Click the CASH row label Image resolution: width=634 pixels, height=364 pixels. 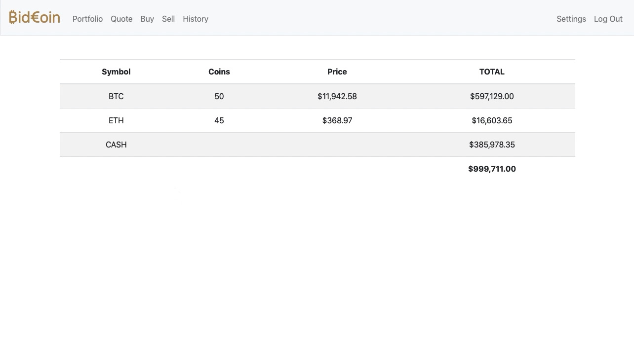click(116, 145)
